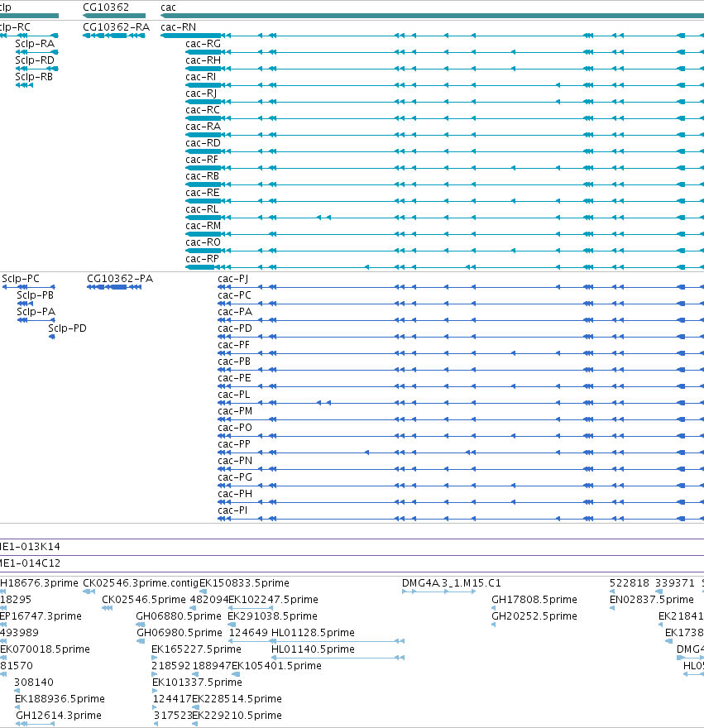Select protein Sclp-PA label
704x728 pixels.
[x=36, y=312]
